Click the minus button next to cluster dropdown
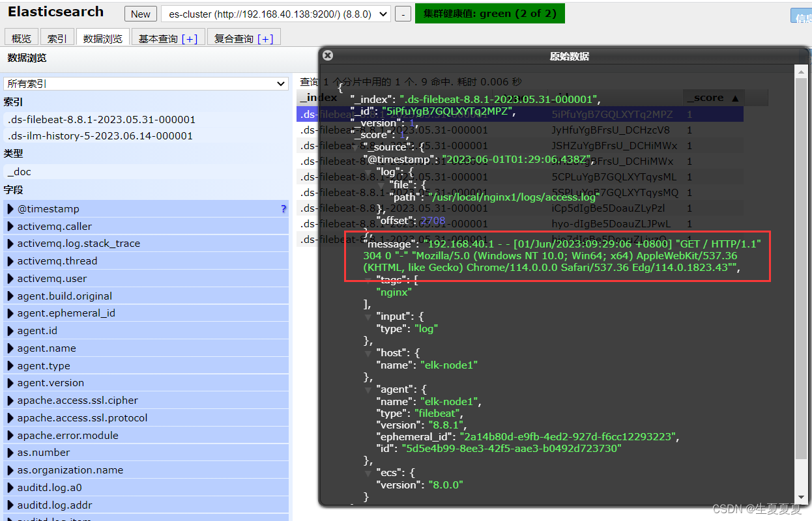The image size is (812, 521). (403, 14)
